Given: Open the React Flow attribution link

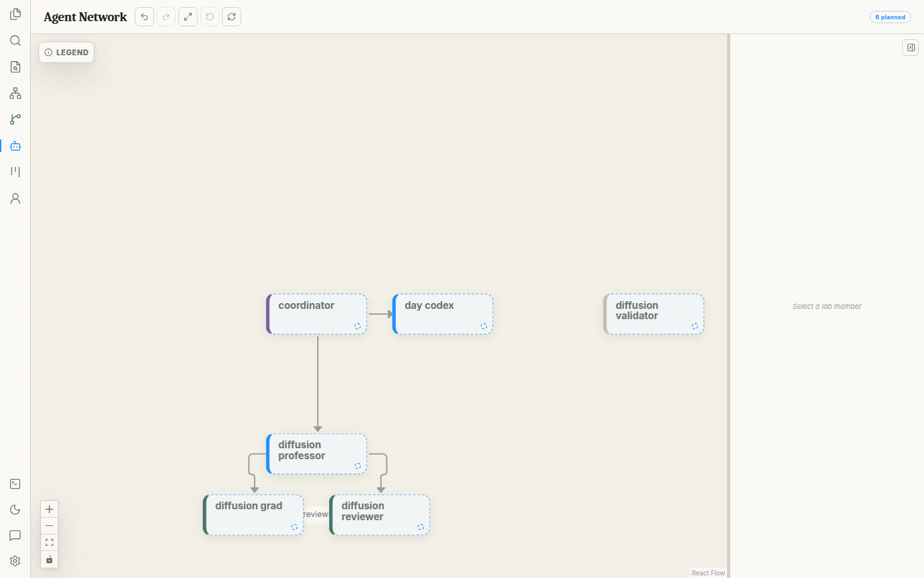Looking at the screenshot, I should tap(708, 573).
